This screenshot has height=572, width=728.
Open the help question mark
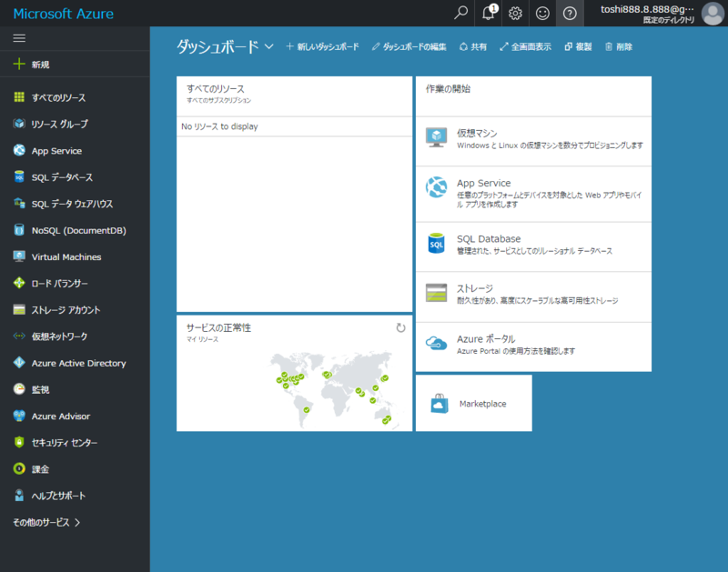pos(570,14)
